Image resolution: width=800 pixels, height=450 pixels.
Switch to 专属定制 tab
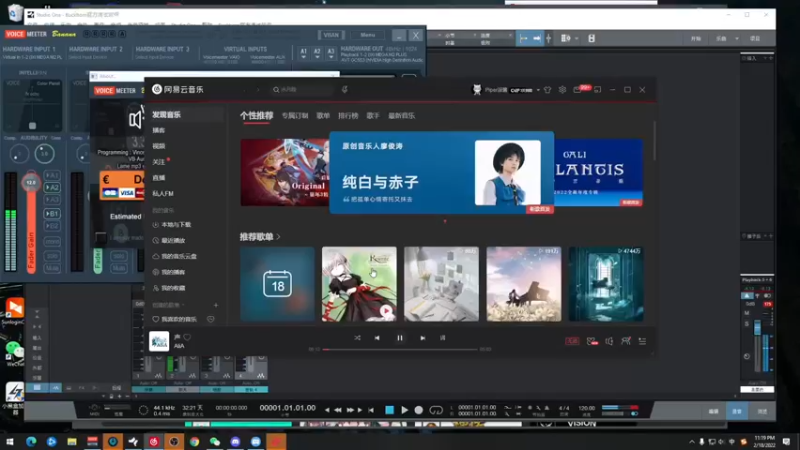pos(295,116)
